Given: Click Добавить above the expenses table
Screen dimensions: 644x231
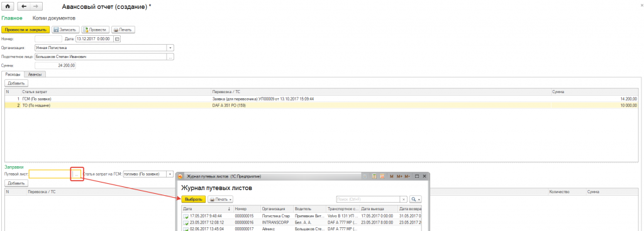Looking at the screenshot, I should (x=16, y=84).
